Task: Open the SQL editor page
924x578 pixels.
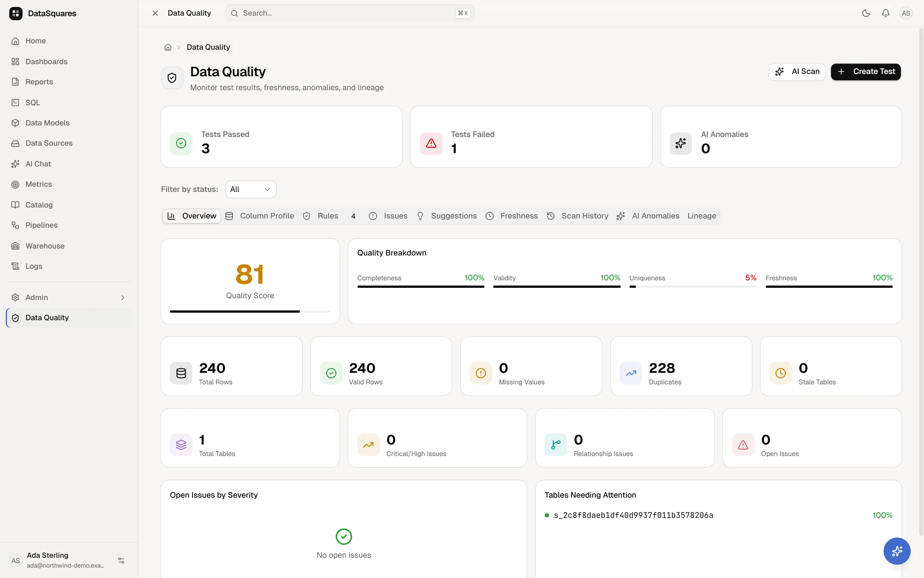Action: click(69, 102)
